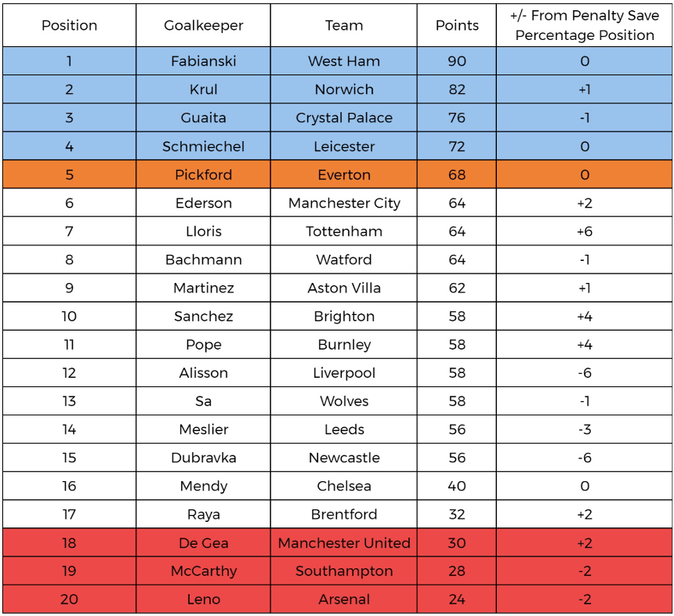The height and width of the screenshot is (616, 674).
Task: Click the Crystal Palace team cell
Action: pyautogui.click(x=344, y=118)
